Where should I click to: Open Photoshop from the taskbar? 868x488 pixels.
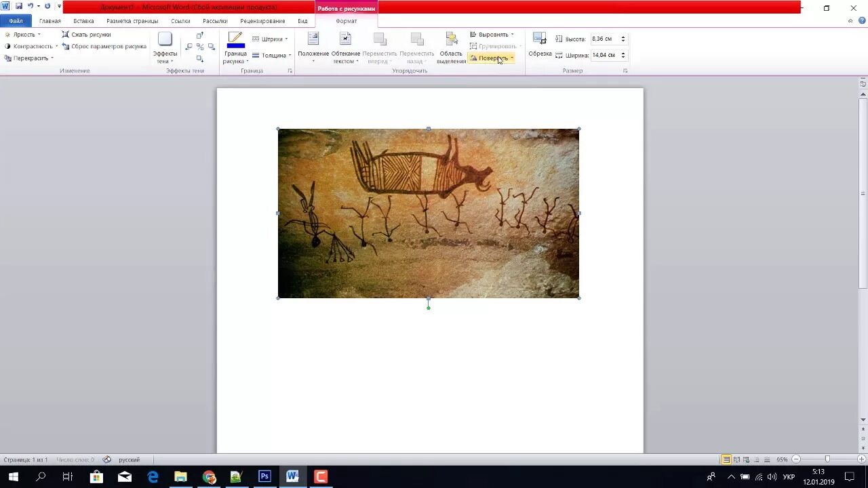coord(264,477)
